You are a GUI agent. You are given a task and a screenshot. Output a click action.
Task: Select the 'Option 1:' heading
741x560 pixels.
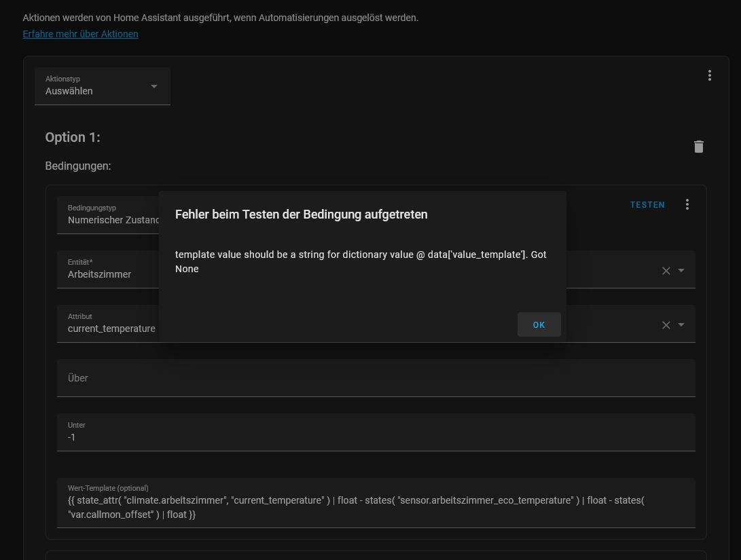click(x=73, y=137)
